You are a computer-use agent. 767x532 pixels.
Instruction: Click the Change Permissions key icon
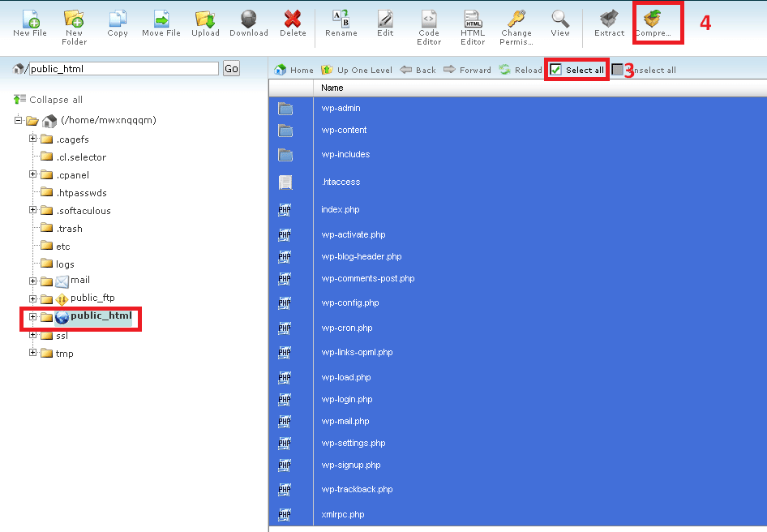[x=516, y=19]
